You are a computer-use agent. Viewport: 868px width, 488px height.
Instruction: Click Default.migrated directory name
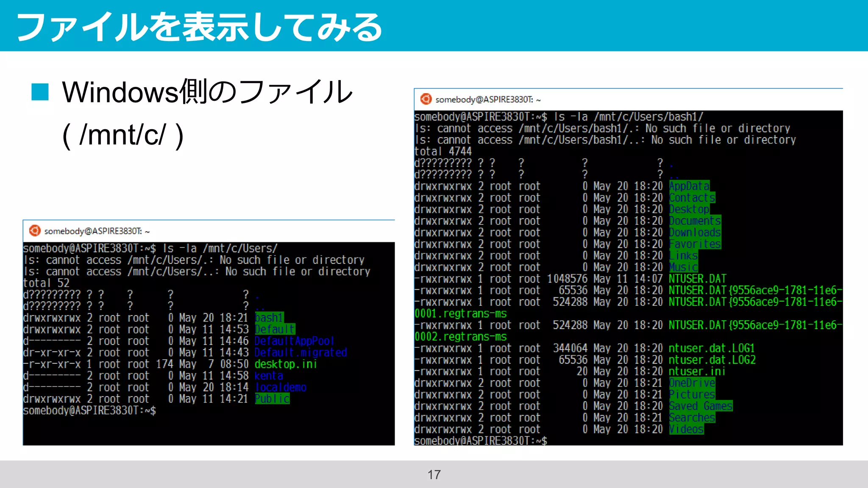point(301,352)
